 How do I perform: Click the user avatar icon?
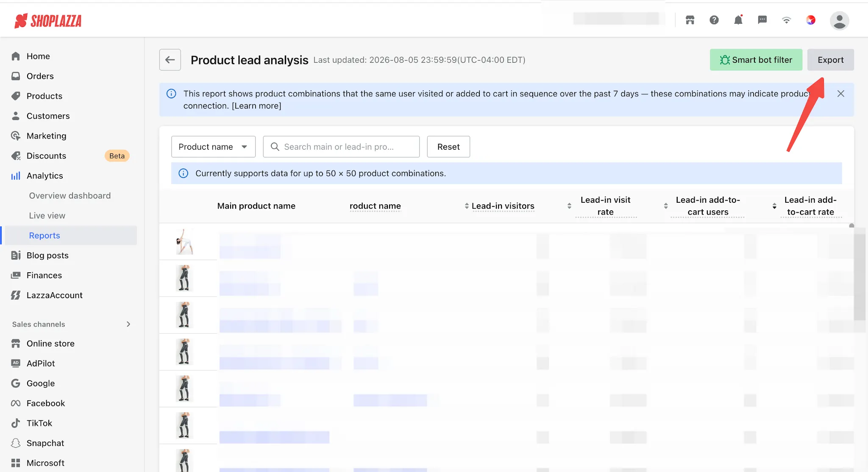(x=839, y=20)
